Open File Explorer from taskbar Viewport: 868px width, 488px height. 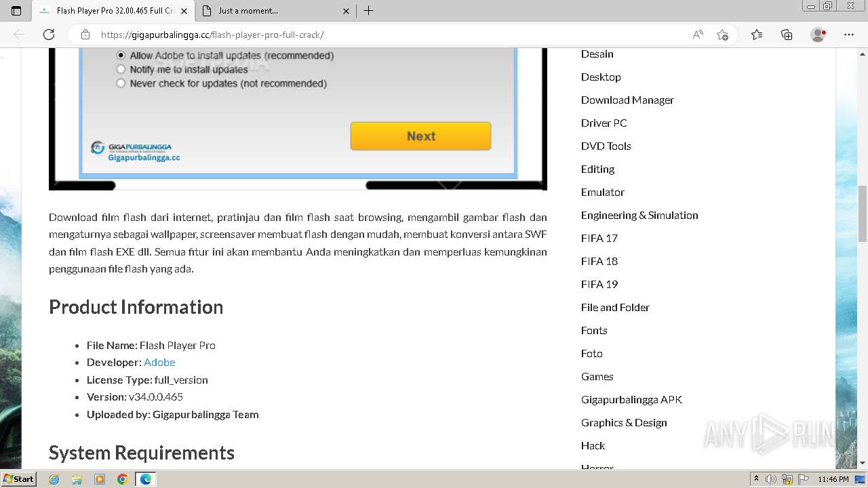click(x=77, y=479)
